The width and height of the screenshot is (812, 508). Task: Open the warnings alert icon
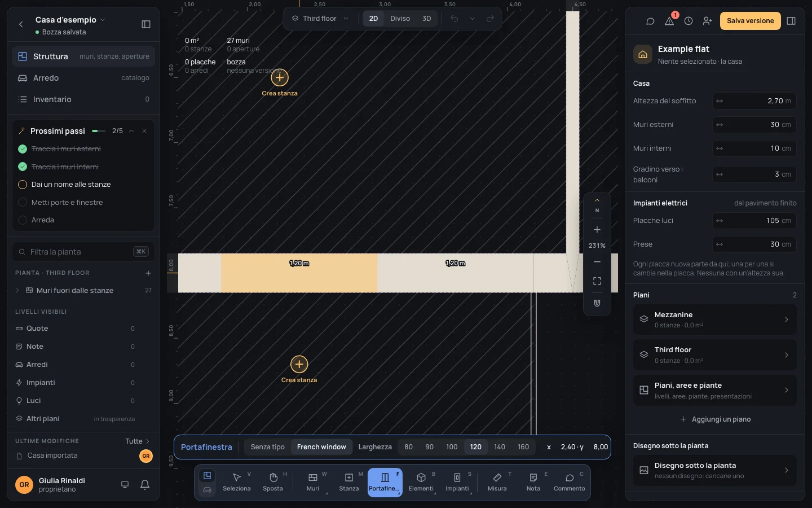pyautogui.click(x=669, y=21)
